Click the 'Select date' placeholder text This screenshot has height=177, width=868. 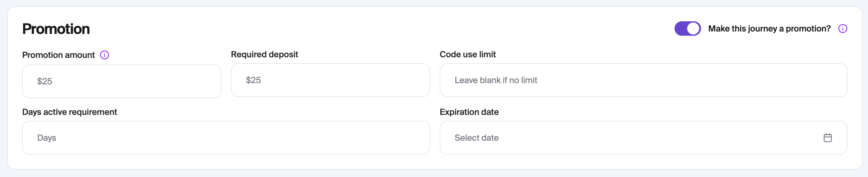[476, 138]
